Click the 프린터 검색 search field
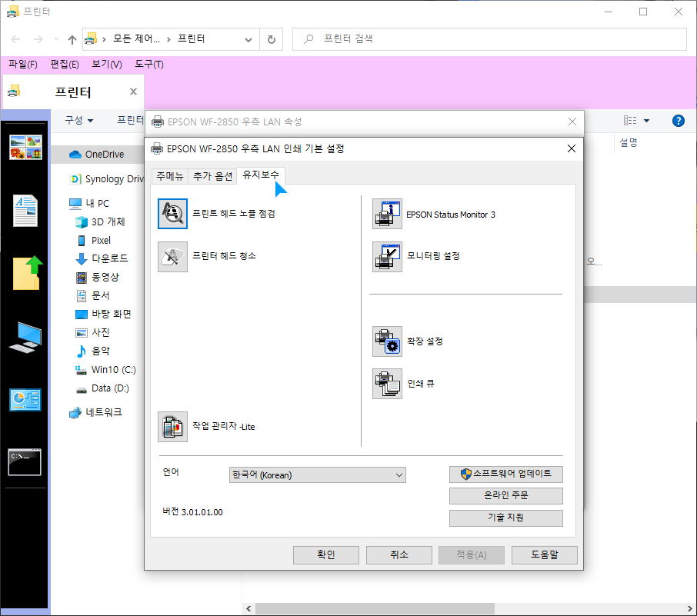The width and height of the screenshot is (697, 616). 489,39
